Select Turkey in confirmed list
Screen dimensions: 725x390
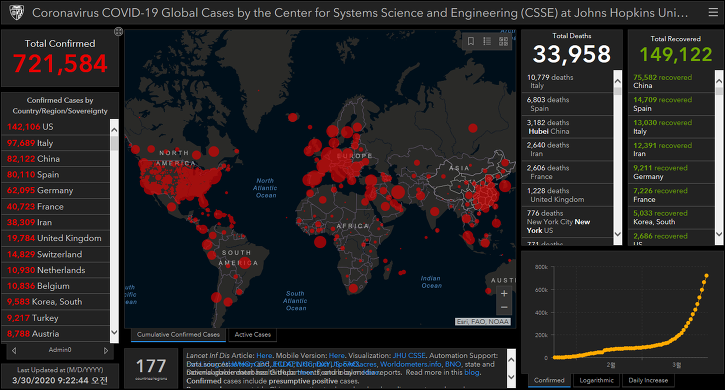coord(56,318)
